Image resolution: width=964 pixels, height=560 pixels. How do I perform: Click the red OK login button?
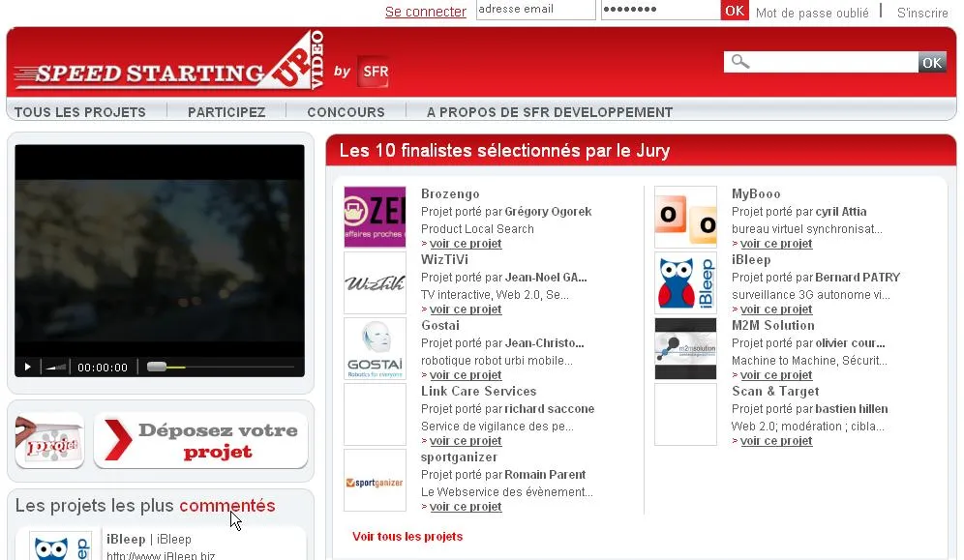coord(735,11)
